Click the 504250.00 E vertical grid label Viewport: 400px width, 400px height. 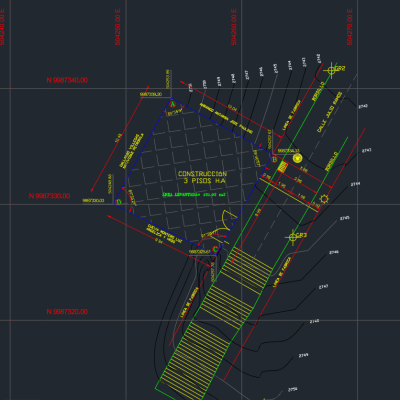tap(117, 27)
